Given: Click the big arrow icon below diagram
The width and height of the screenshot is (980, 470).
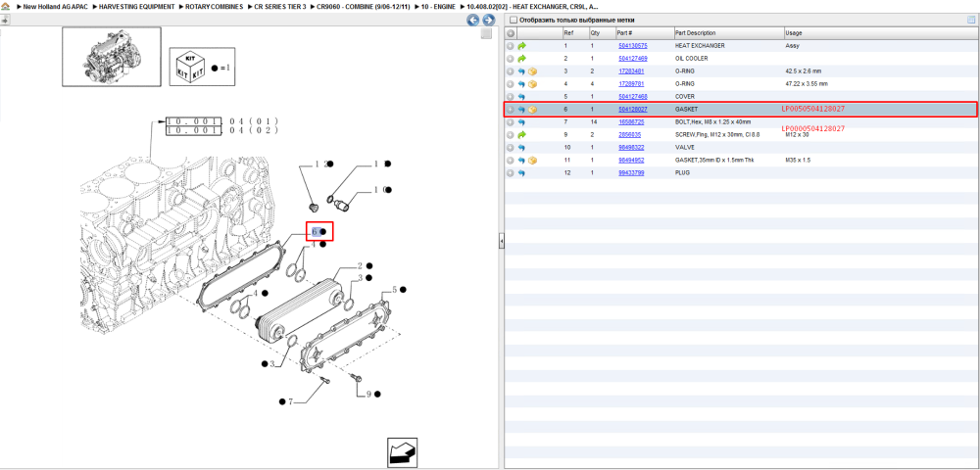Looking at the screenshot, I should 403,452.
